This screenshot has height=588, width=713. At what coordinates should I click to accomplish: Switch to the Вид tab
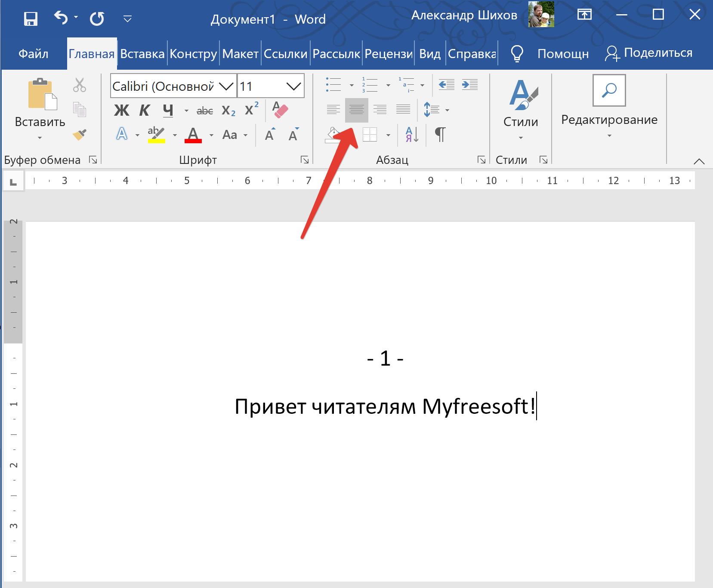tap(429, 54)
